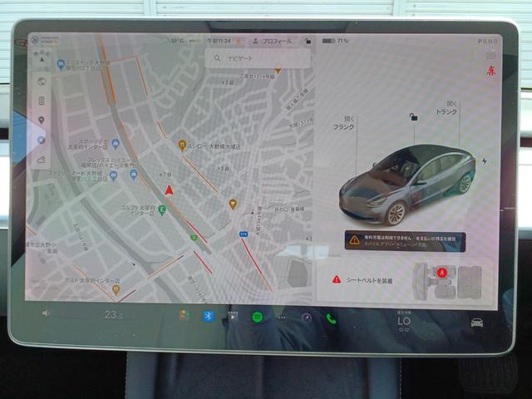Tap the ファミリーマート store marker on map

pos(113,175)
